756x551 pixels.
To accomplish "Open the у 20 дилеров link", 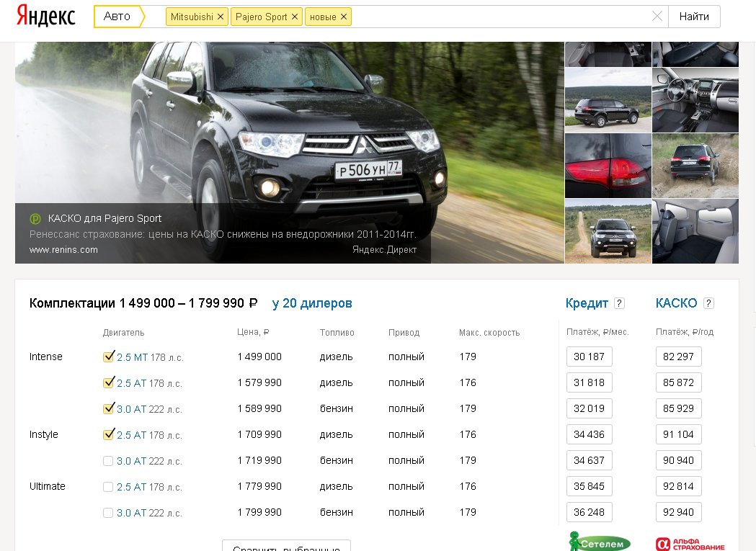I will [312, 303].
